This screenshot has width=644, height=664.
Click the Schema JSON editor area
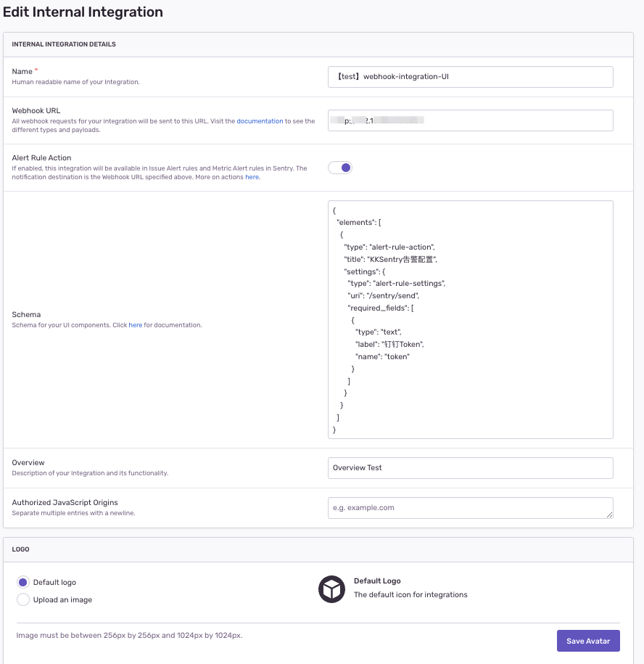click(x=470, y=319)
